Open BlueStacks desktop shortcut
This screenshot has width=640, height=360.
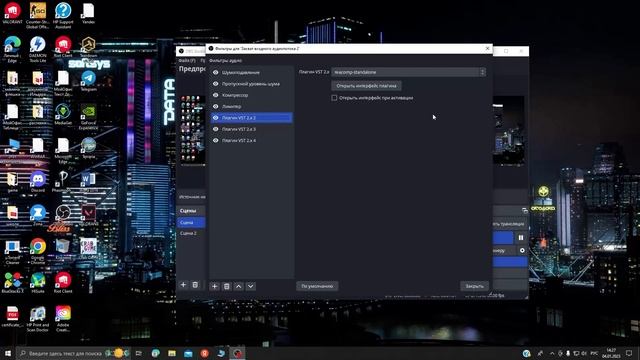[13, 282]
